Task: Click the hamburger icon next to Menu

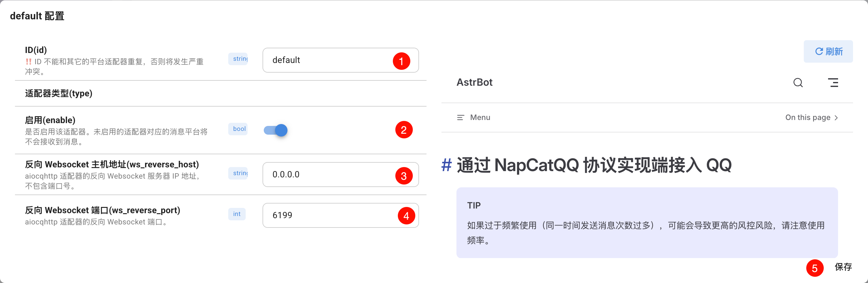Action: (460, 118)
